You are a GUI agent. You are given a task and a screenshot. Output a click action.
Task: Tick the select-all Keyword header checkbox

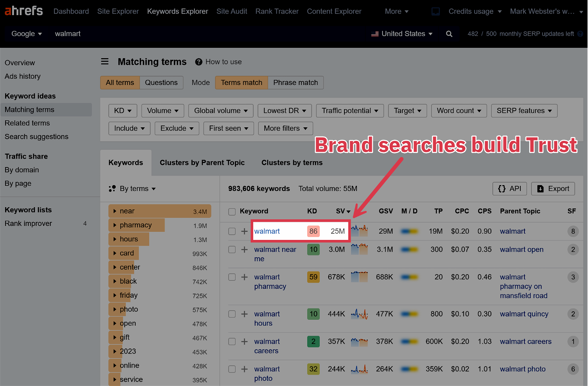[x=232, y=212]
